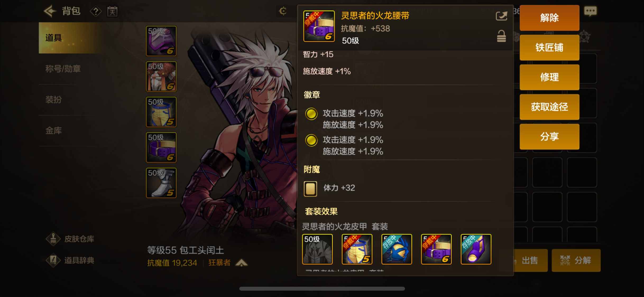Click the 修理 repair button

click(x=549, y=77)
